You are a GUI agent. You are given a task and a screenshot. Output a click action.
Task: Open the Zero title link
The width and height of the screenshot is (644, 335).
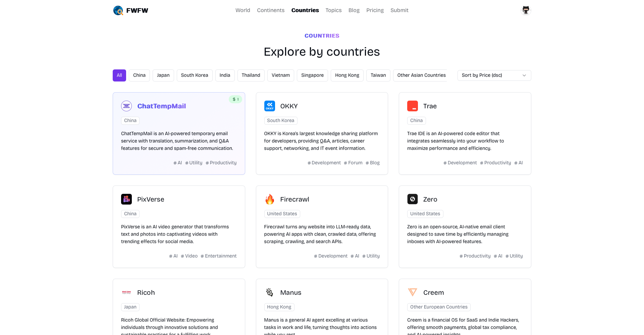tap(430, 200)
